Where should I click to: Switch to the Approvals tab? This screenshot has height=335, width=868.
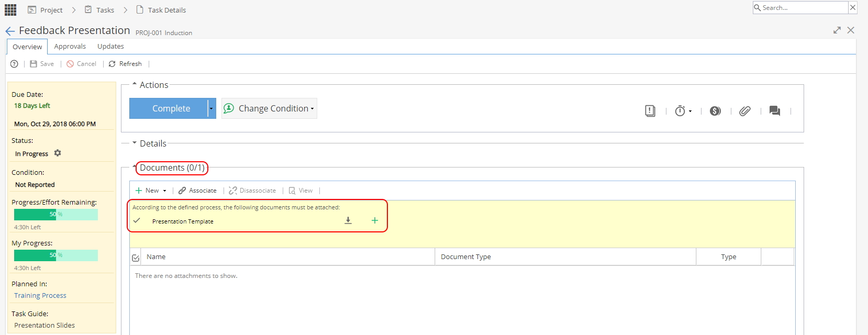tap(70, 47)
